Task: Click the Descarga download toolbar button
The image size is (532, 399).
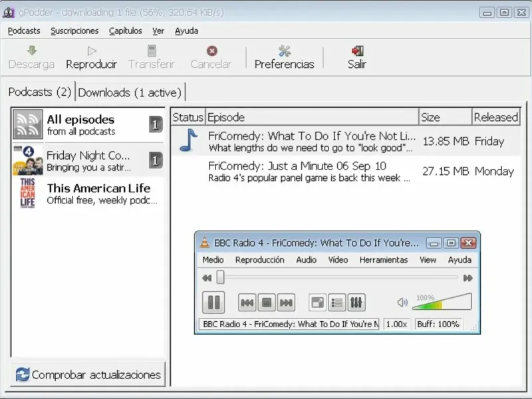Action: coord(31,58)
